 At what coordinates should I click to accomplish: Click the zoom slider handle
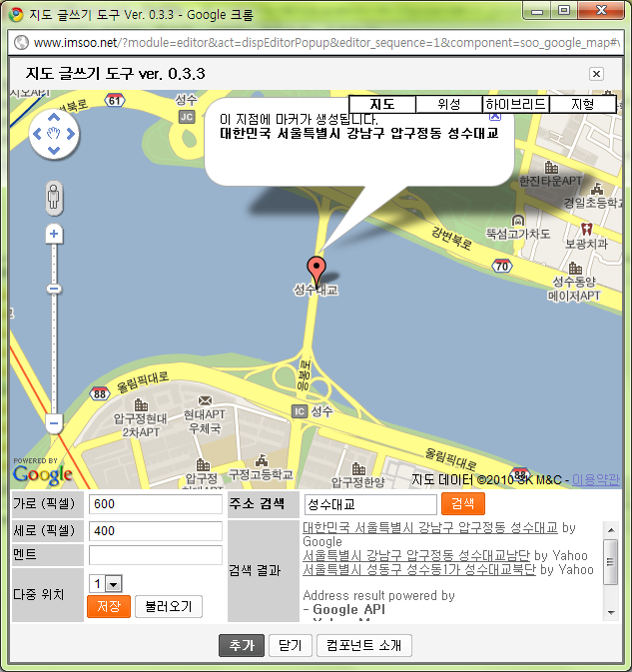[x=54, y=289]
